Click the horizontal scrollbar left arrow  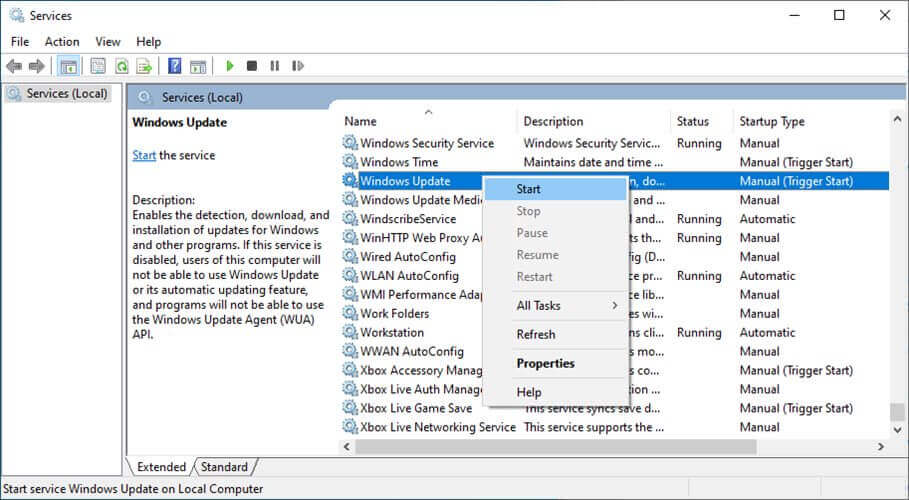(347, 447)
